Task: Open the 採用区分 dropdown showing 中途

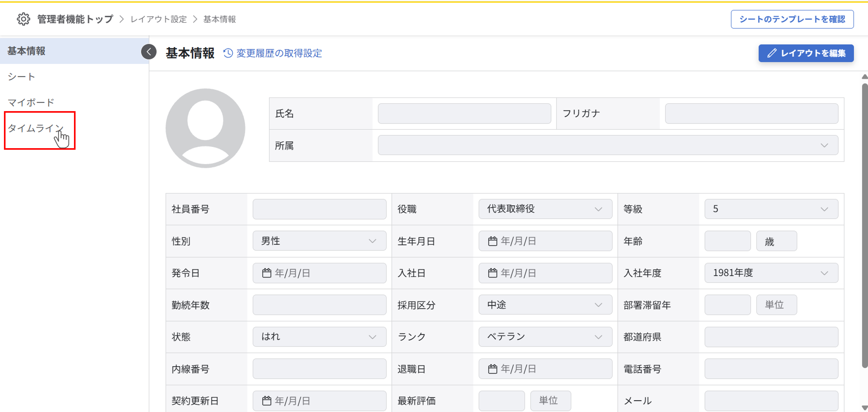Action: click(x=545, y=305)
